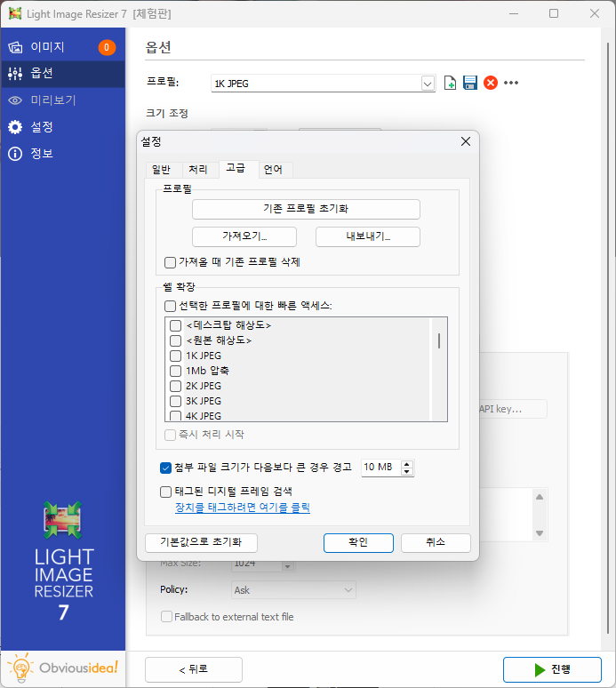The width and height of the screenshot is (616, 688).
Task: Delete profile with the red X icon
Action: (491, 83)
